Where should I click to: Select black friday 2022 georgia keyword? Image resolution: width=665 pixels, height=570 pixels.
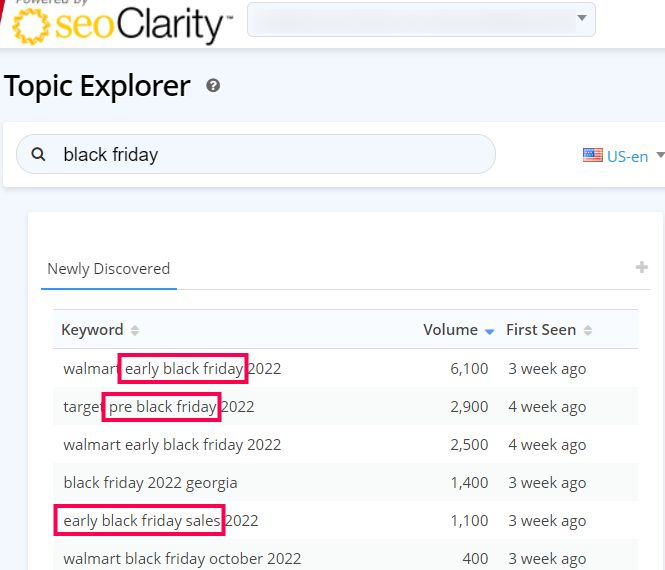click(150, 483)
